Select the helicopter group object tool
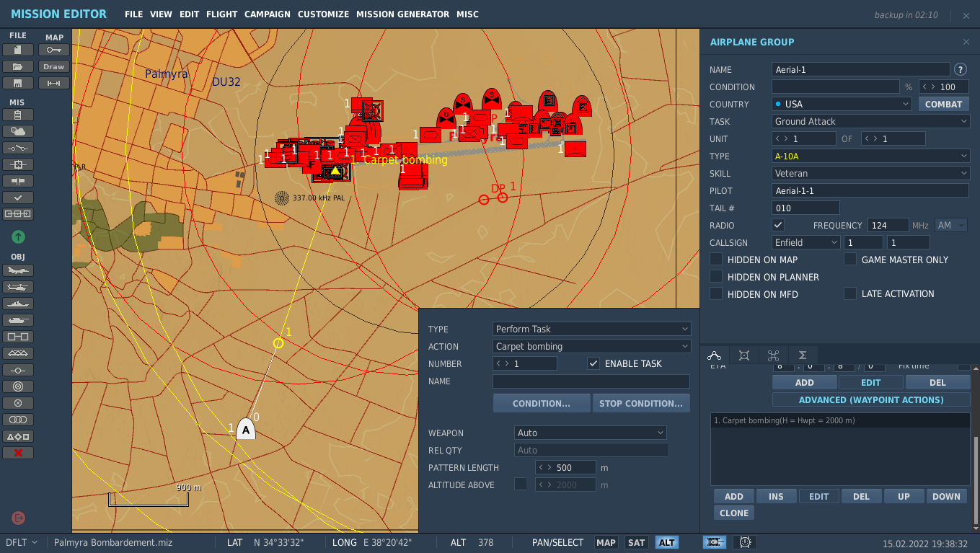The image size is (980, 553). coord(18,287)
